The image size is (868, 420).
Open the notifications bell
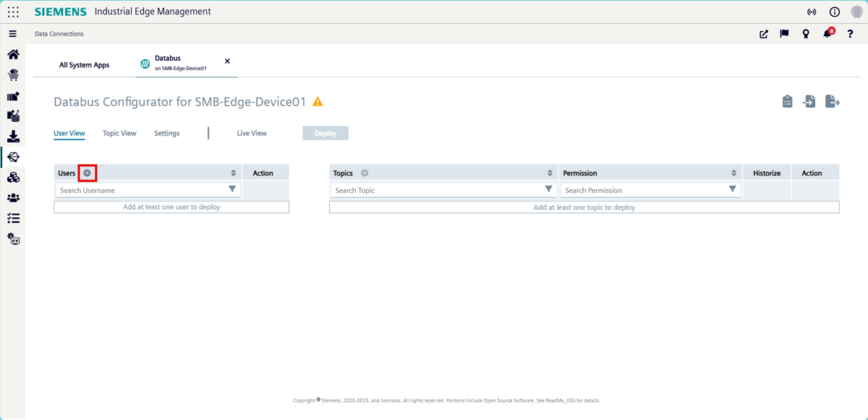(x=827, y=34)
